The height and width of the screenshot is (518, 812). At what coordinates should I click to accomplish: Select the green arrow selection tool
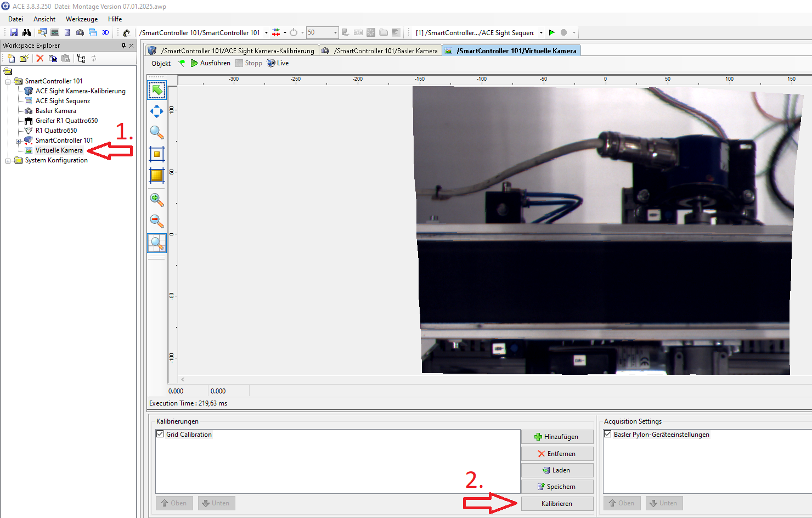pyautogui.click(x=157, y=90)
